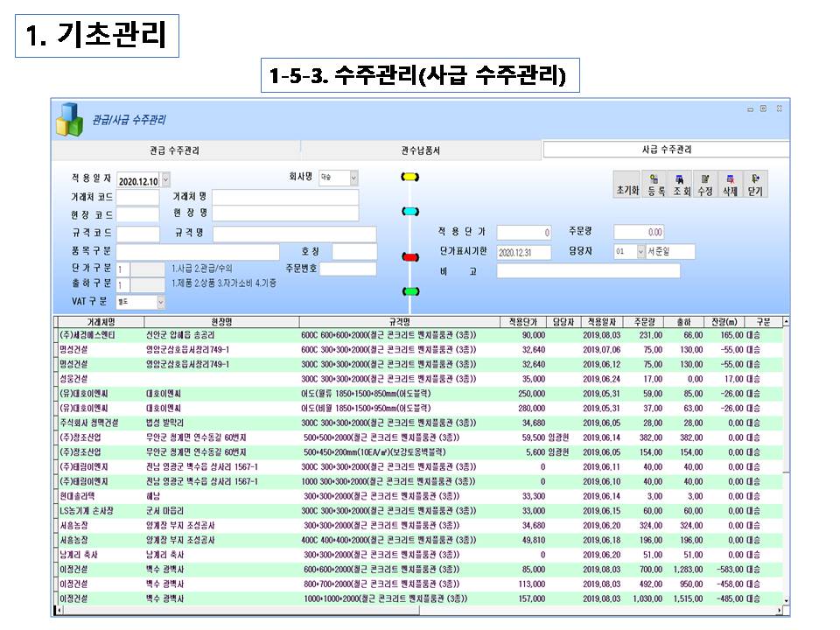Click the table's scroll up arrow
The height and width of the screenshot is (630, 840).
click(786, 322)
